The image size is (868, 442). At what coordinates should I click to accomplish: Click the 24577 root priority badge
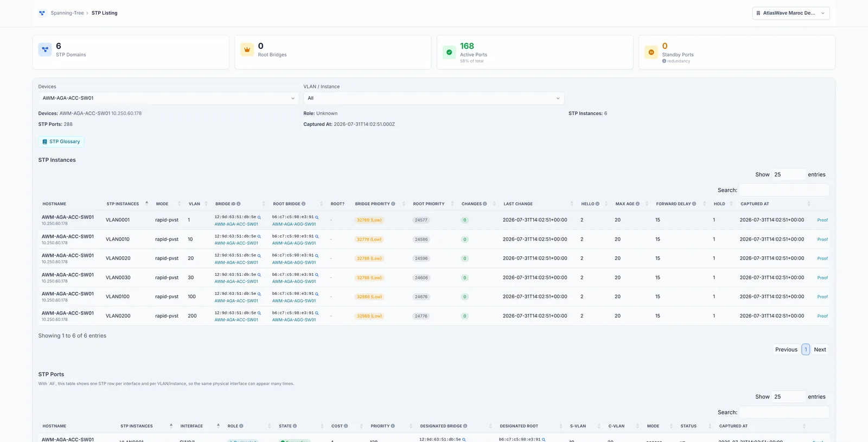coord(421,220)
